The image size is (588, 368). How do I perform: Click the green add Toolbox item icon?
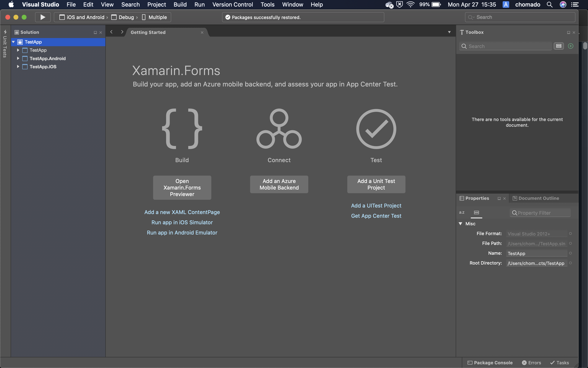tap(570, 46)
